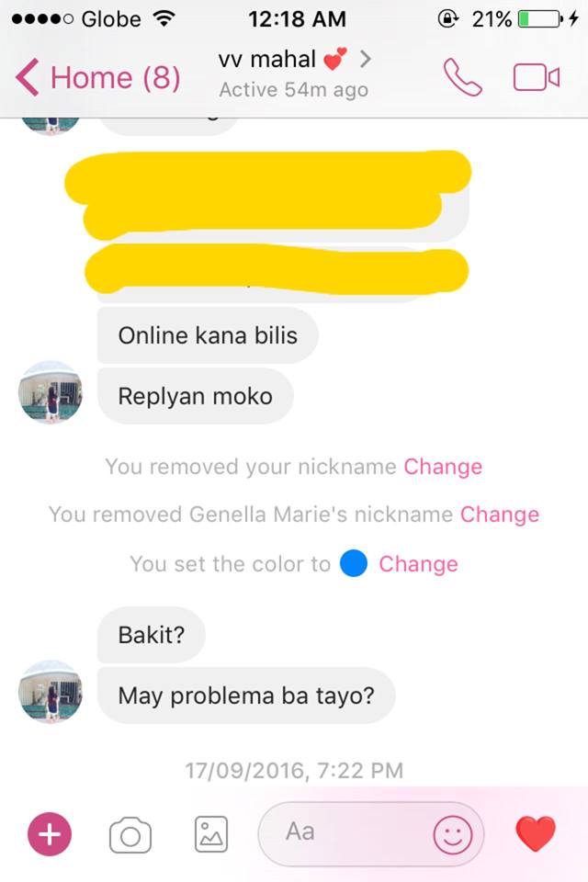Image resolution: width=588 pixels, height=882 pixels.
Task: Open the emoji picker smiley face
Action: coord(452,835)
